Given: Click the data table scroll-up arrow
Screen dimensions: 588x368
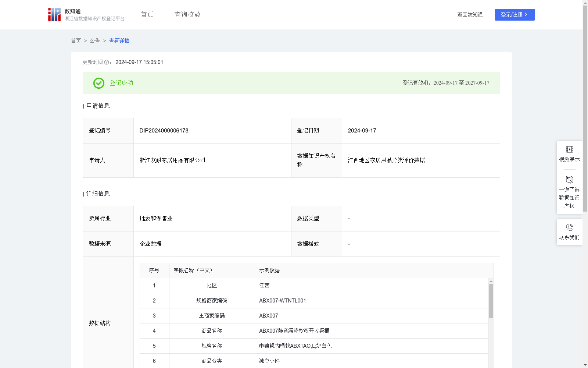Looking at the screenshot, I should [x=491, y=281].
